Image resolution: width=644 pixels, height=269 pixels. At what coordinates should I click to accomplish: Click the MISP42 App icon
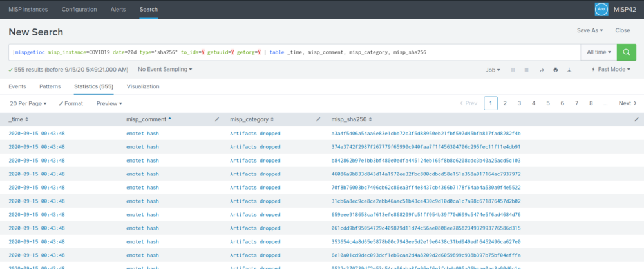(x=601, y=9)
